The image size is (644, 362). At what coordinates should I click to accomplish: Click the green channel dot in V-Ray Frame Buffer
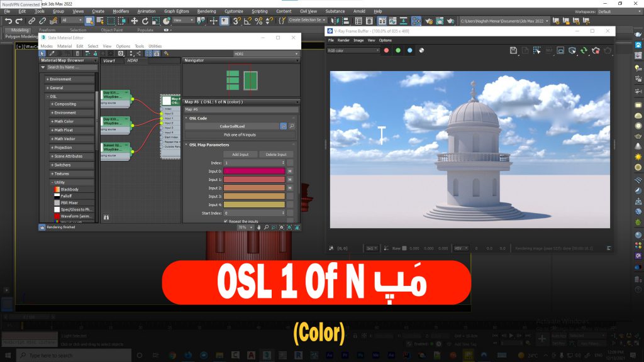tap(398, 50)
